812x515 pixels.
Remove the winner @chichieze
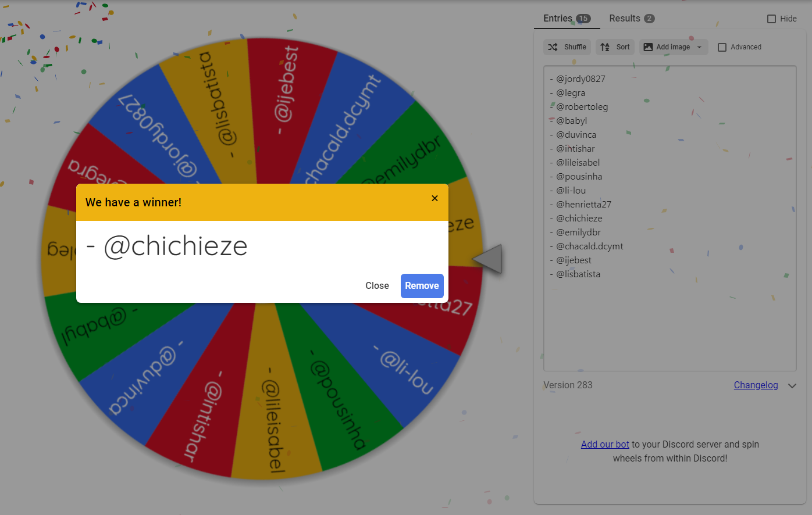(422, 285)
